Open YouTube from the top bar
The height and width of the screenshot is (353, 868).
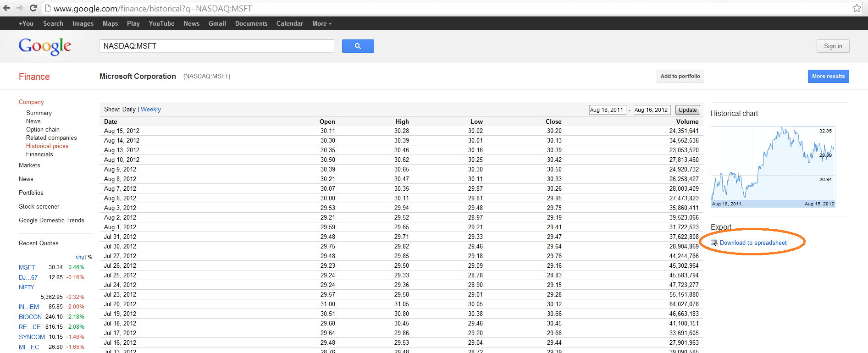(x=161, y=23)
